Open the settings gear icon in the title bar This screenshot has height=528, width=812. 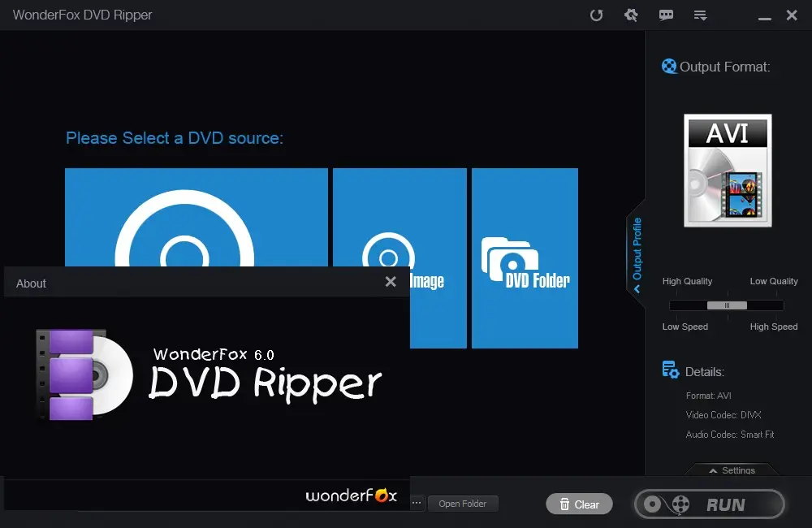[x=631, y=15]
